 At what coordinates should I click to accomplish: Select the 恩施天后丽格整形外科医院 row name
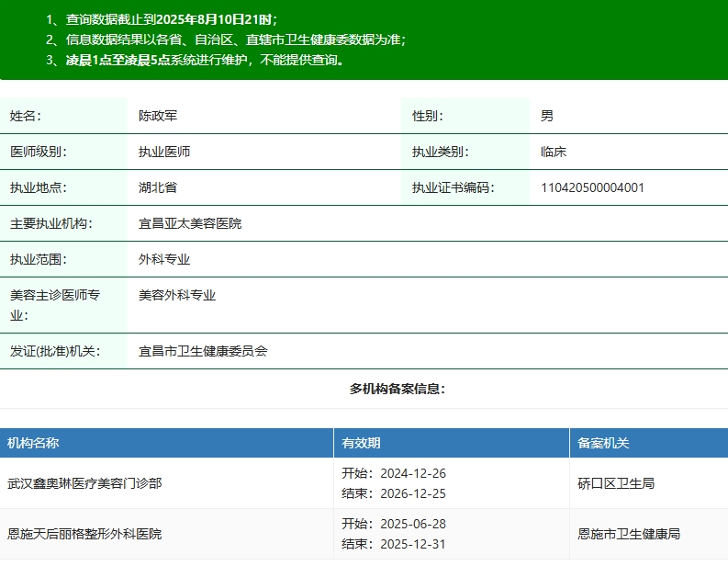point(84,534)
